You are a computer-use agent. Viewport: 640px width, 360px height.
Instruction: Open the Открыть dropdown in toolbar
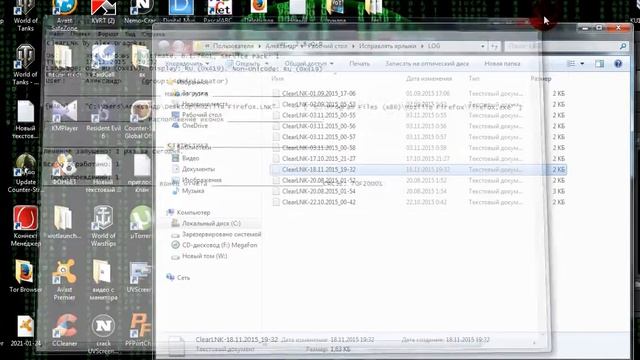pos(267,64)
